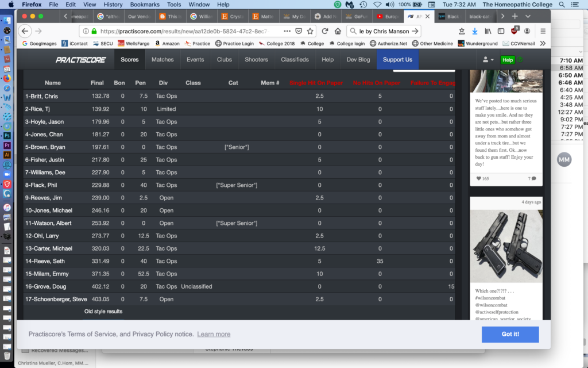Open the Wunderground bookmark

477,44
